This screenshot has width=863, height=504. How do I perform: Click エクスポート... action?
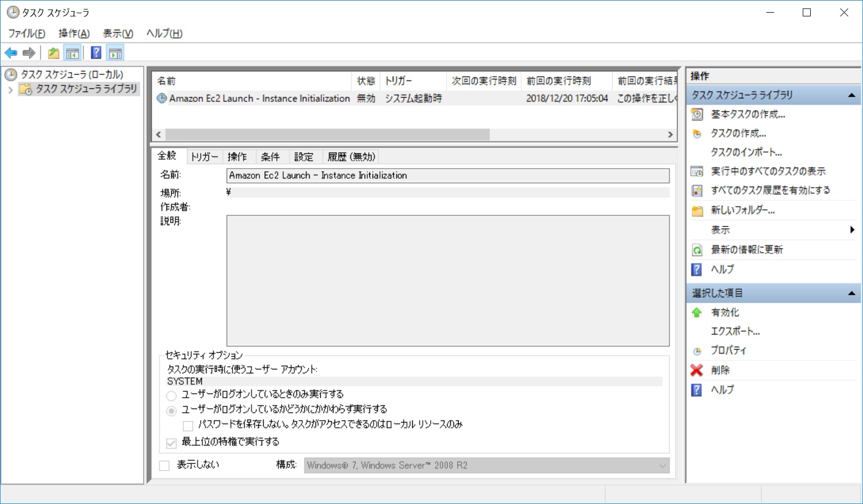point(735,331)
